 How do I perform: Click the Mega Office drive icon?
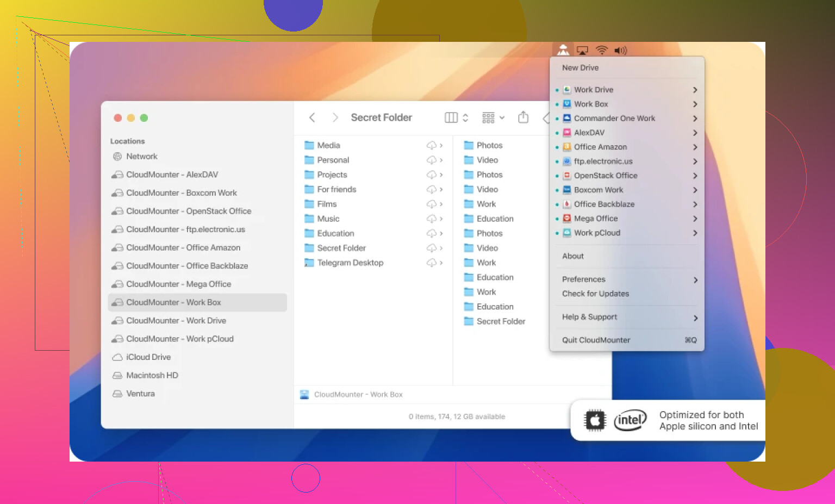[x=567, y=219]
